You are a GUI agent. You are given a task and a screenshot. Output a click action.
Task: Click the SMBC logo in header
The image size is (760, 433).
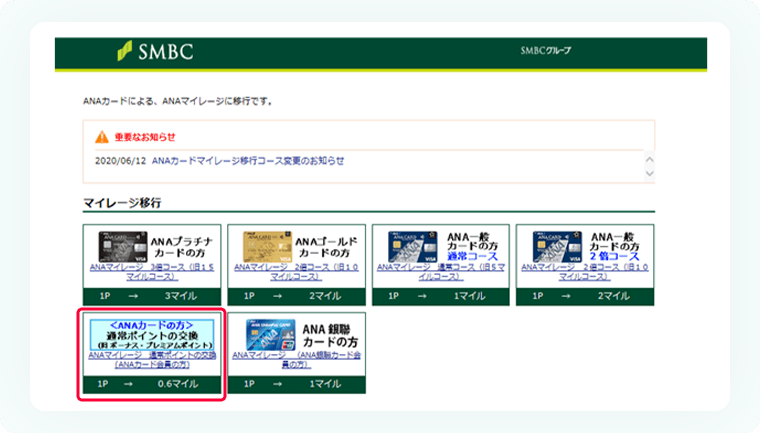click(155, 51)
